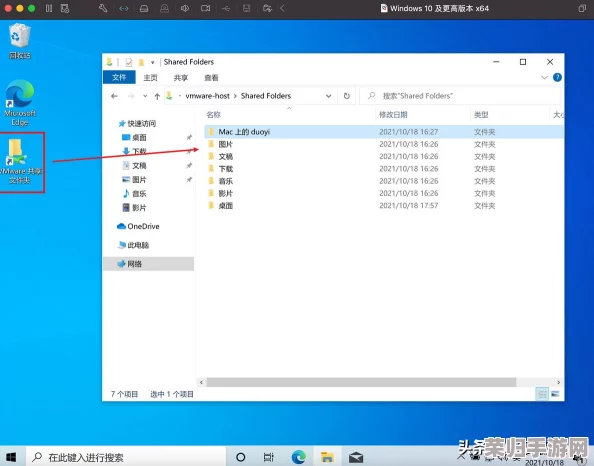Viewport: 594px width, 466px height.
Task: Click vmware-host in the address path
Action: (207, 96)
